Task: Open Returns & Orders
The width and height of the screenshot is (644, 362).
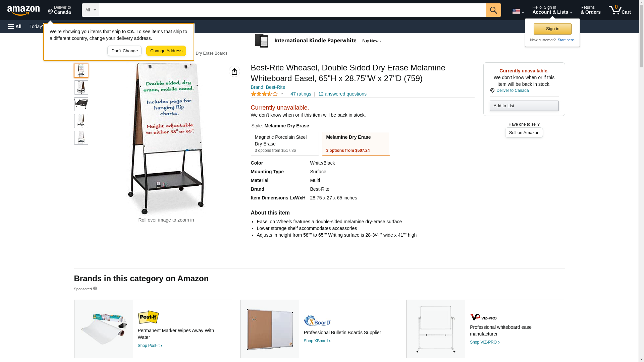Action: click(590, 10)
